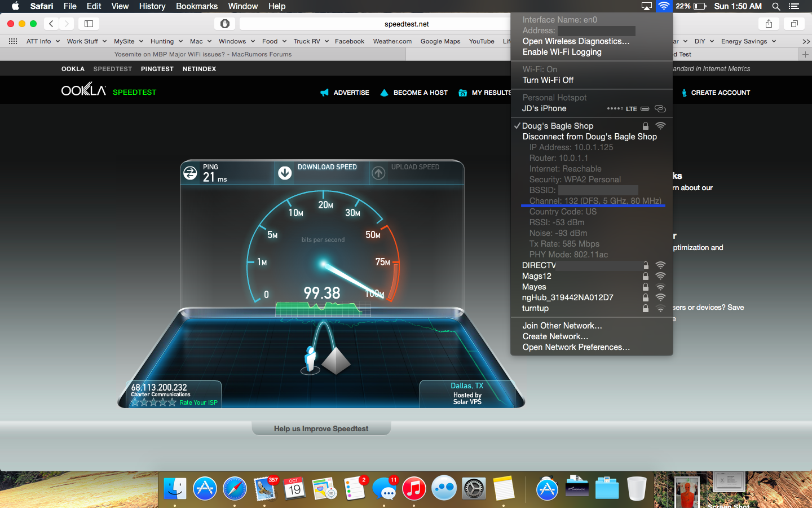Show all tabs button in Safari
The height and width of the screenshot is (508, 812).
[794, 24]
